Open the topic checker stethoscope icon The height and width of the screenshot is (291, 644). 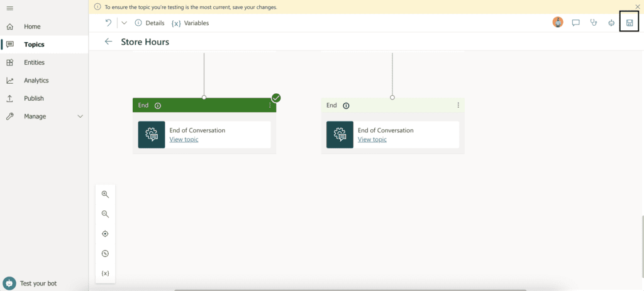(x=594, y=23)
